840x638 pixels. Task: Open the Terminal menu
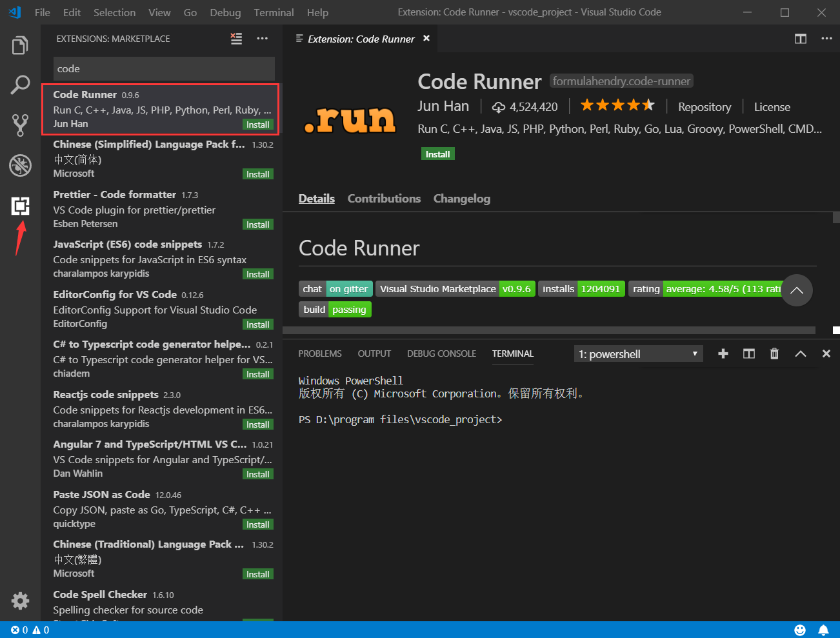(x=274, y=12)
